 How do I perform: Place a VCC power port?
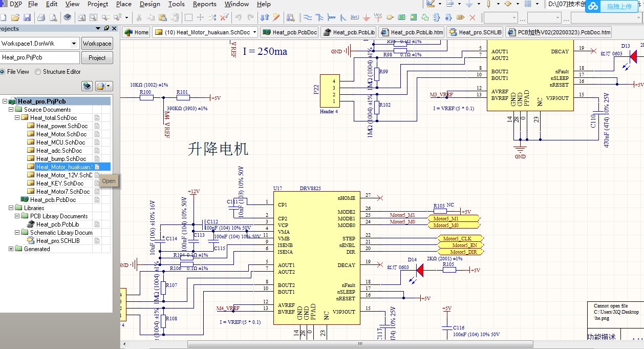(378, 17)
